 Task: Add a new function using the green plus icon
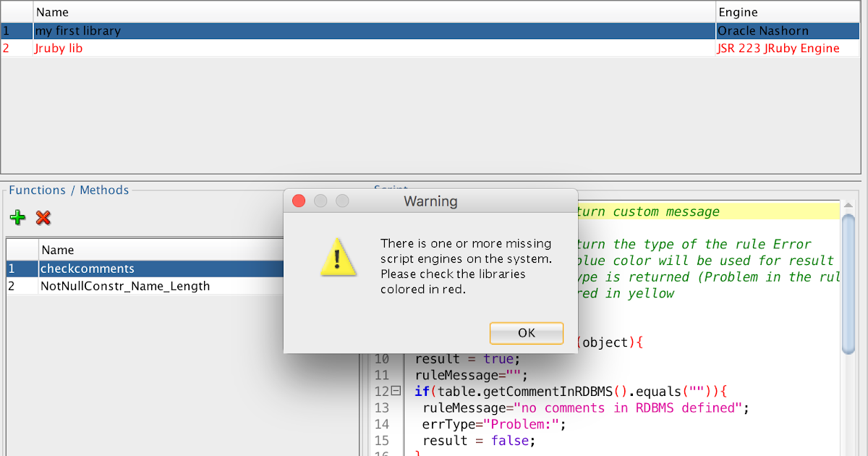(x=17, y=218)
